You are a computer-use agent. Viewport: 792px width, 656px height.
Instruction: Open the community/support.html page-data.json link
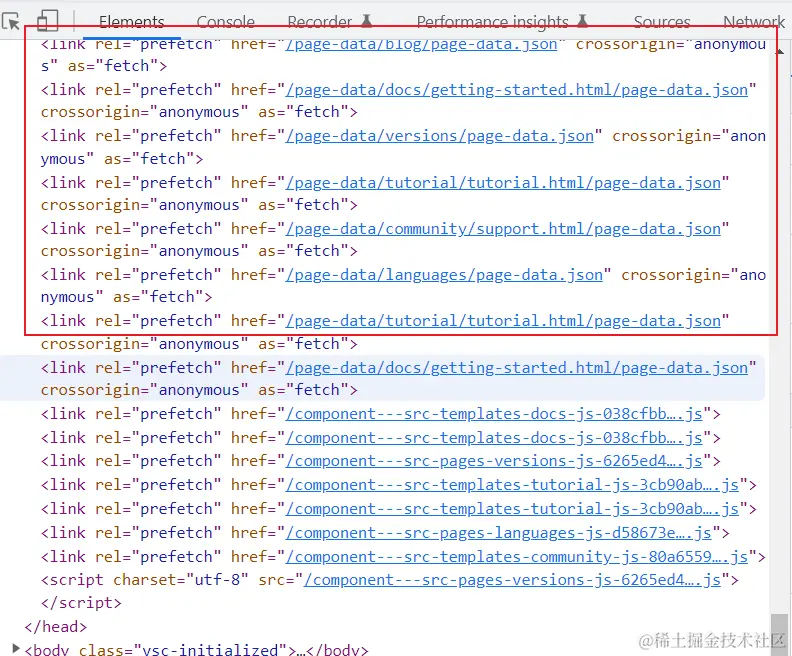click(503, 229)
